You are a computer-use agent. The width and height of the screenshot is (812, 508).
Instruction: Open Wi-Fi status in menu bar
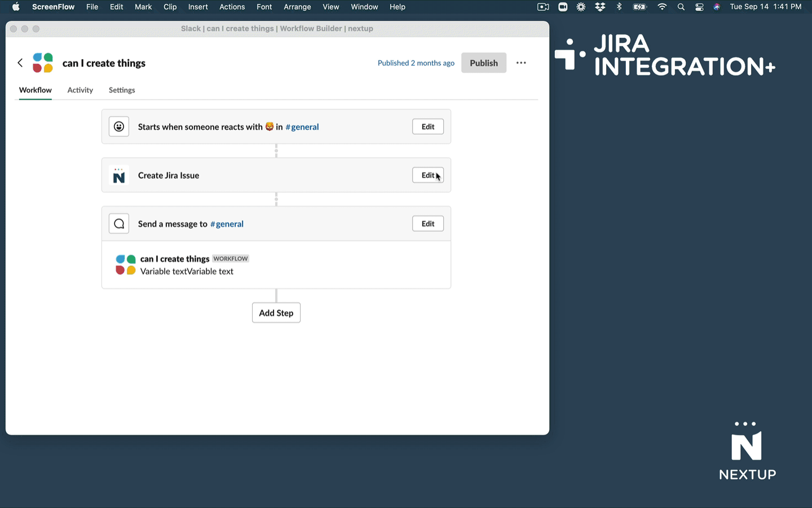(x=662, y=7)
